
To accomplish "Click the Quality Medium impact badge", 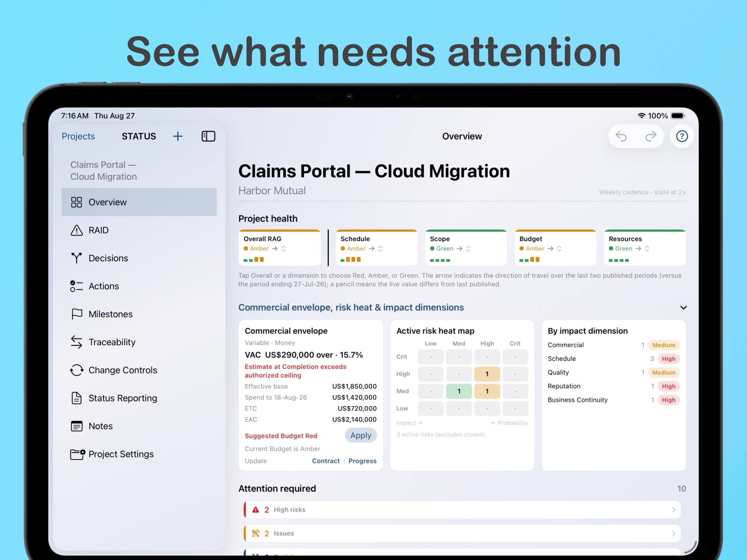I will 664,373.
